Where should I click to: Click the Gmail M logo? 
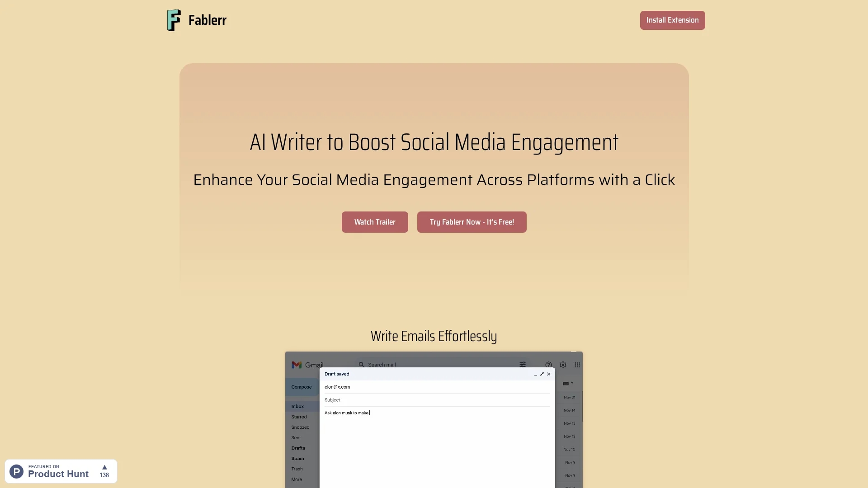(297, 365)
